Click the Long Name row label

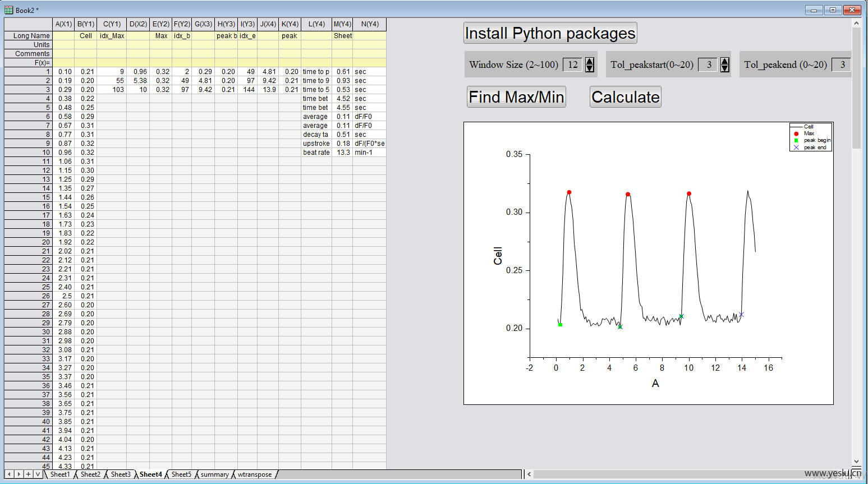(x=29, y=36)
